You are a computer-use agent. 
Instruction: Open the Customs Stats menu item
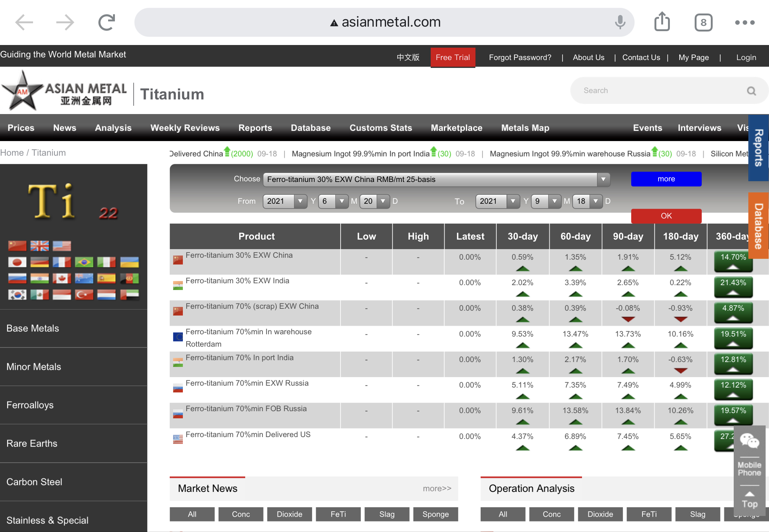381,128
